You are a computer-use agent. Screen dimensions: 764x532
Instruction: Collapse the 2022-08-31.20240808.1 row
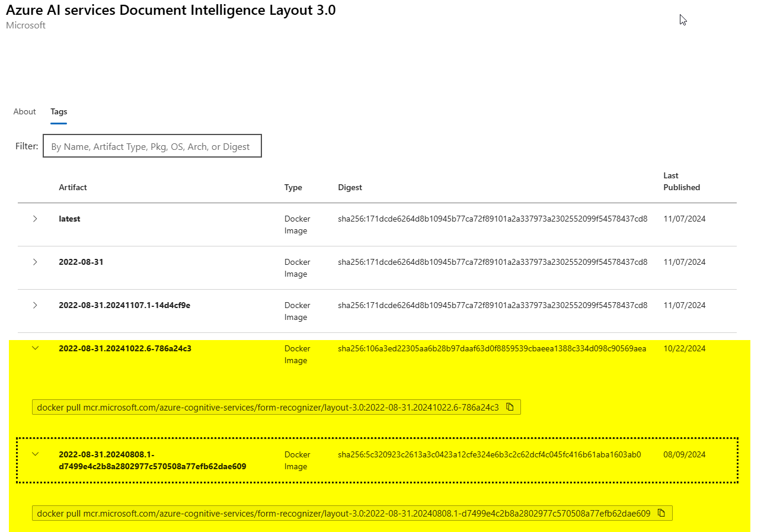pos(35,454)
